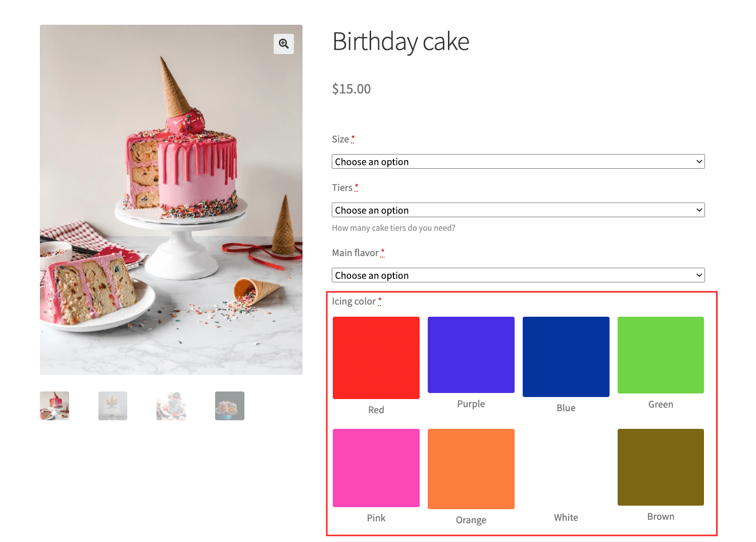Open the Tiers dropdown

click(x=518, y=210)
